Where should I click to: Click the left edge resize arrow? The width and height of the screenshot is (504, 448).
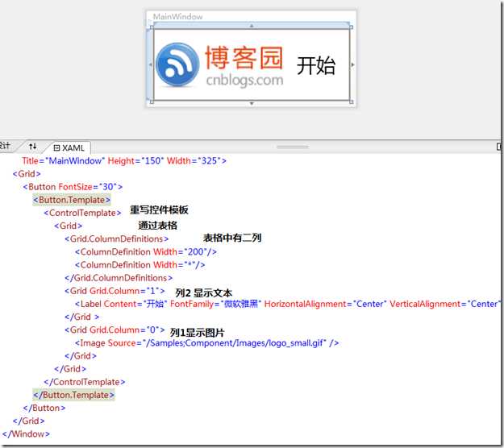(151, 64)
